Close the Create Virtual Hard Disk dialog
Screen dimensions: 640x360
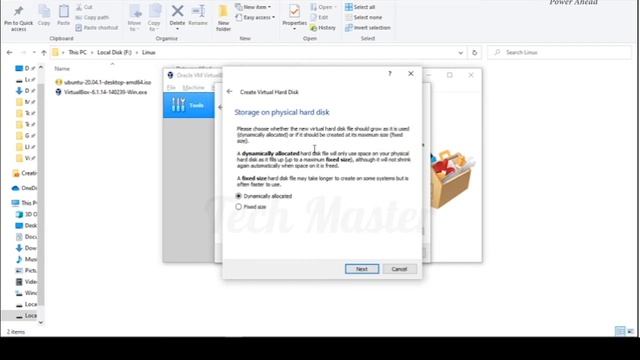pyautogui.click(x=411, y=73)
